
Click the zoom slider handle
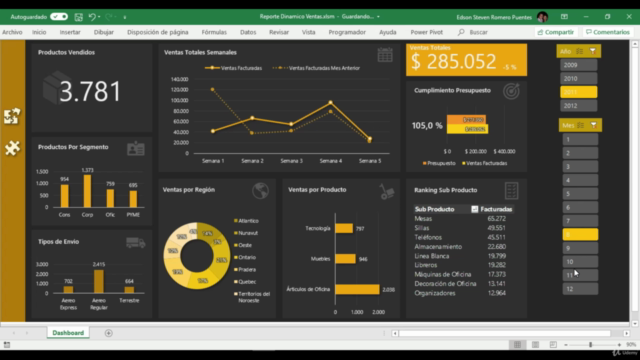[590, 345]
